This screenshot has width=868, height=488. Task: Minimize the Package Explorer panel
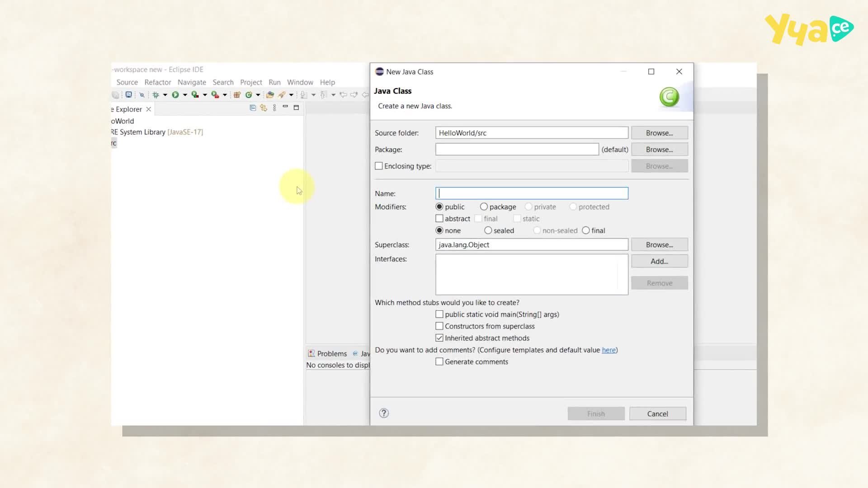pos(285,107)
